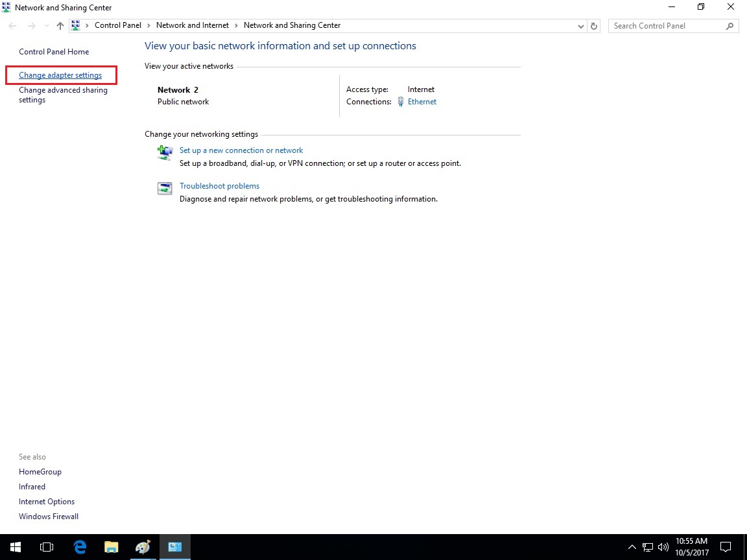Click the new connection setup icon
The width and height of the screenshot is (747, 560).
[165, 153]
